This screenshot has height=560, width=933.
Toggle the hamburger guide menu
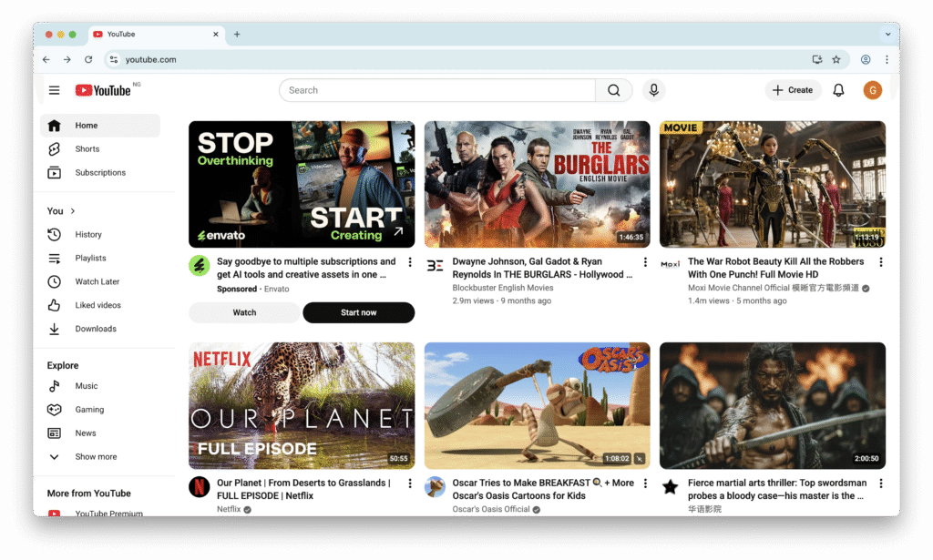click(55, 90)
